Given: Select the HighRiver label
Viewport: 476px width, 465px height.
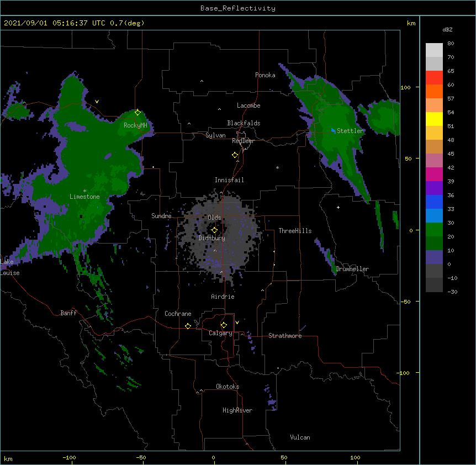Looking at the screenshot, I should pos(237,410).
